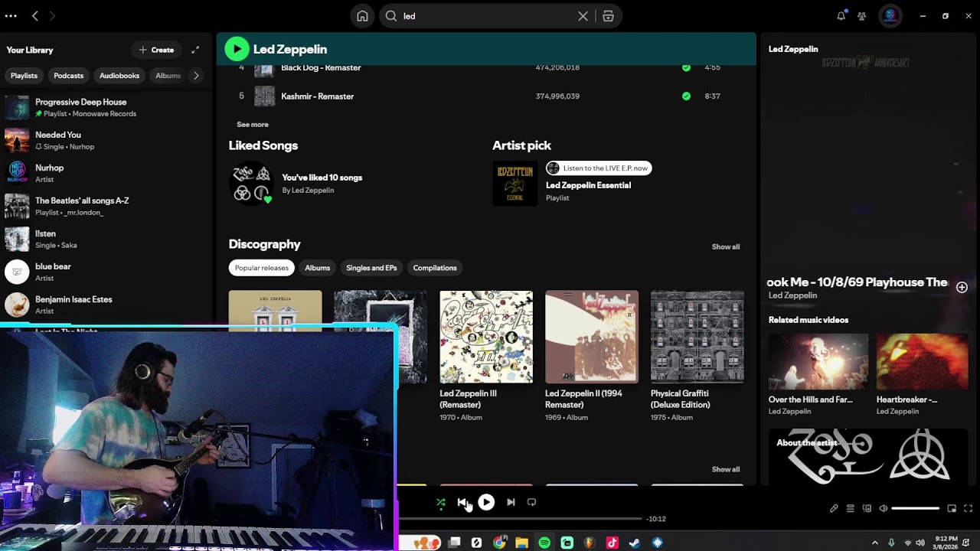Click Create in Your Library
Image resolution: width=980 pixels, height=551 pixels.
pos(156,50)
